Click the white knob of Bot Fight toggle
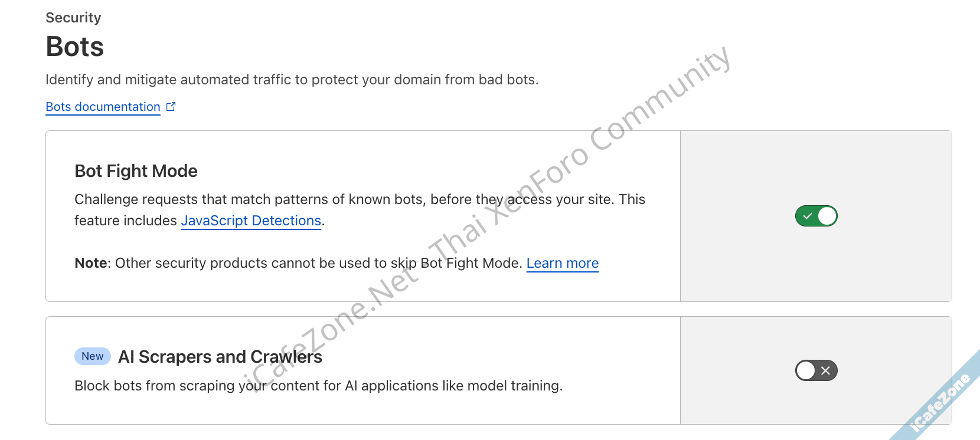 pyautogui.click(x=827, y=216)
